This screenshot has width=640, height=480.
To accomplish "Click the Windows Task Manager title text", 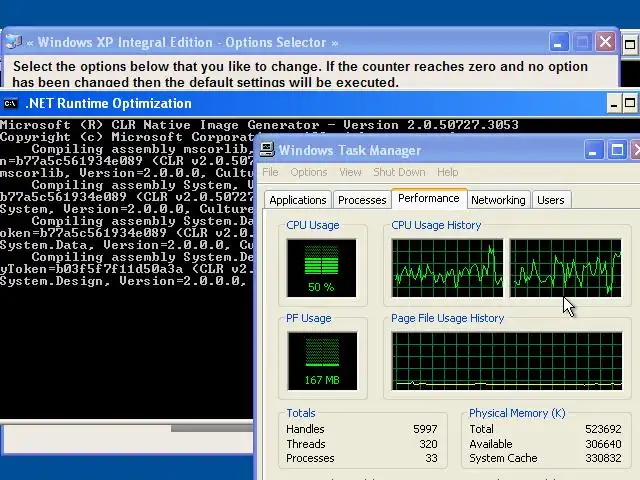I will (350, 150).
